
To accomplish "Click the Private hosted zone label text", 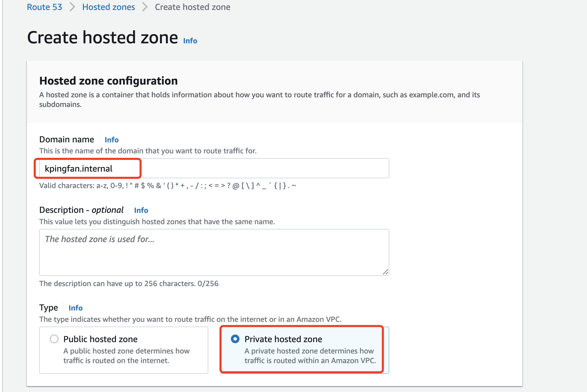I will pyautogui.click(x=283, y=339).
